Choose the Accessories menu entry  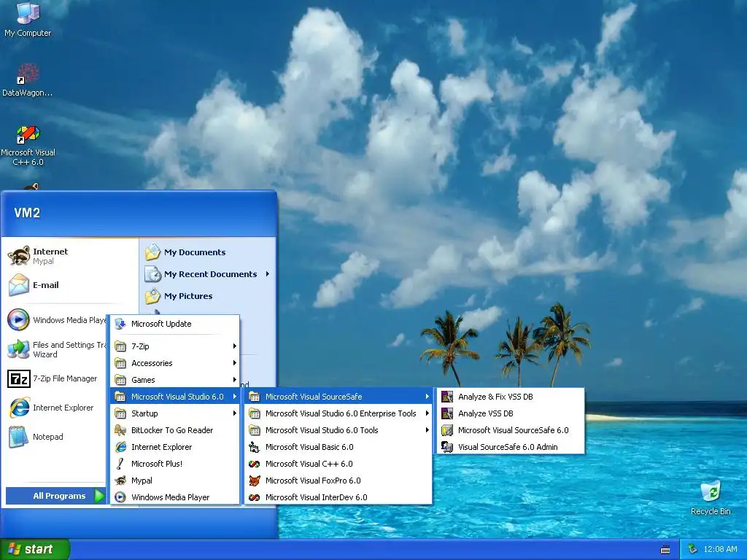(175, 363)
